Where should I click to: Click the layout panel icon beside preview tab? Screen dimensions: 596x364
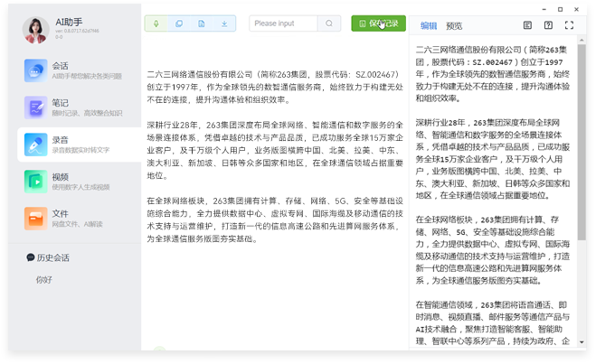(x=528, y=25)
